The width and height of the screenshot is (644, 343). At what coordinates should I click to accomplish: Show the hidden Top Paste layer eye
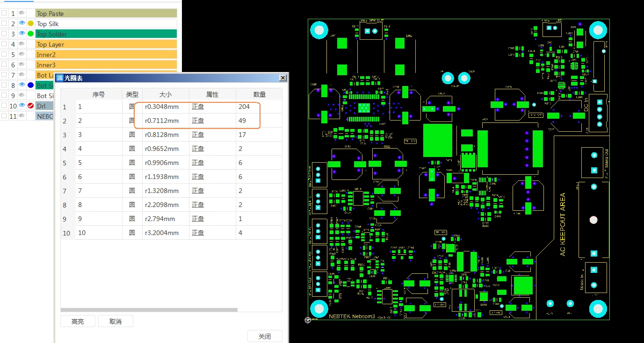[22, 14]
